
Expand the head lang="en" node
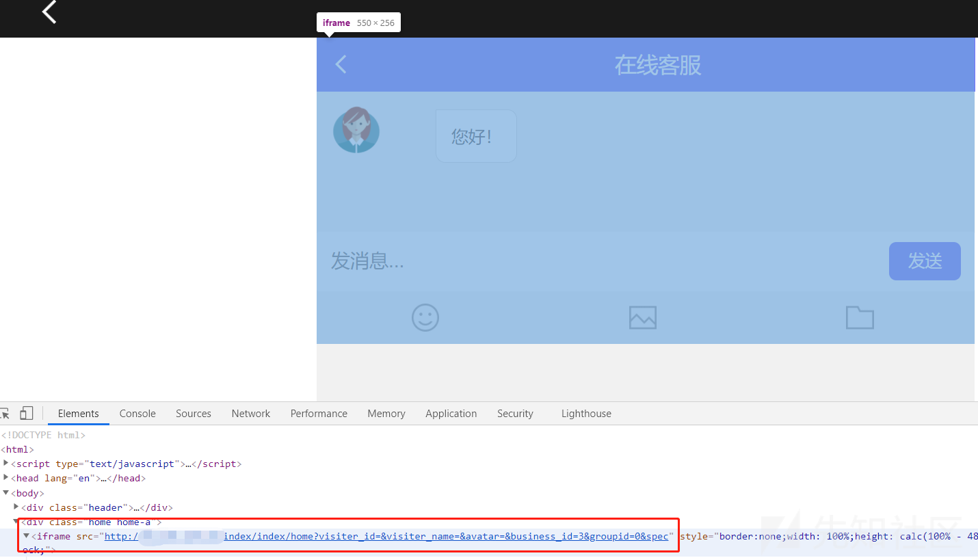(x=6, y=477)
